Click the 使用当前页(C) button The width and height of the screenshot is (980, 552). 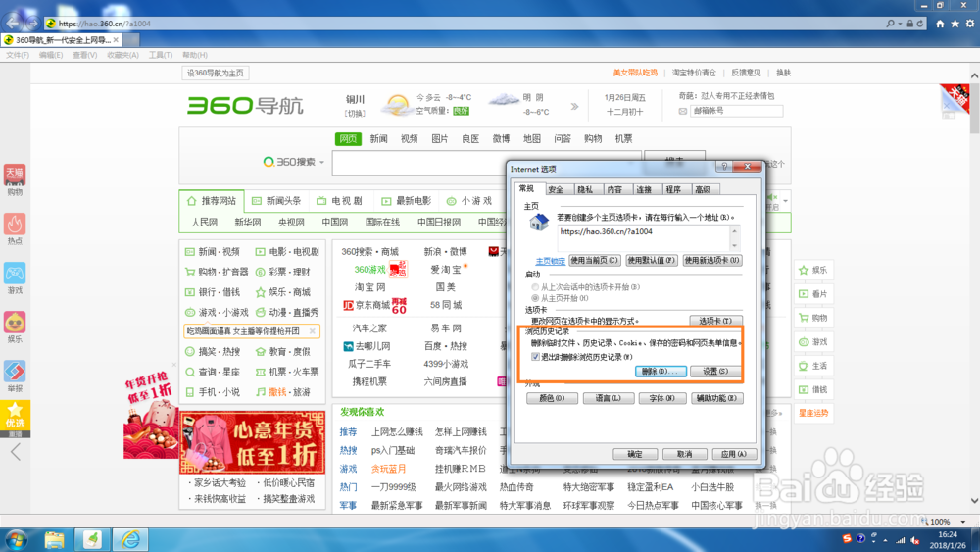[x=595, y=260]
